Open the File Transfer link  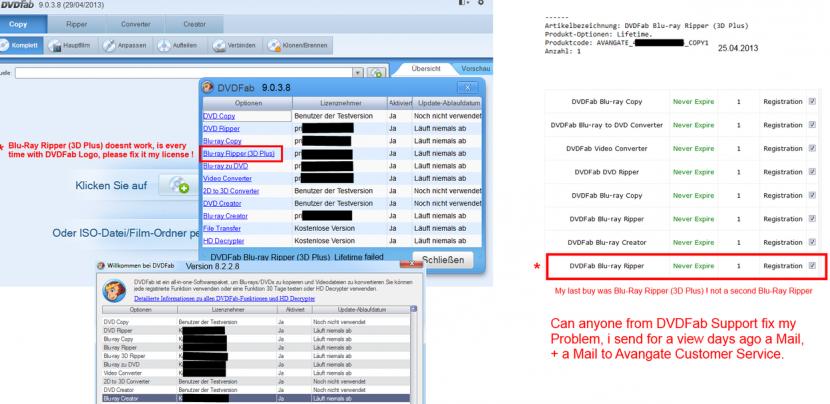pyautogui.click(x=222, y=229)
